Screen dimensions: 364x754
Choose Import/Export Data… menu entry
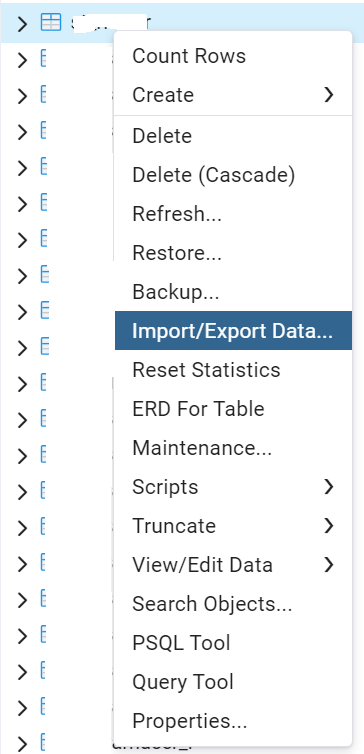point(233,330)
